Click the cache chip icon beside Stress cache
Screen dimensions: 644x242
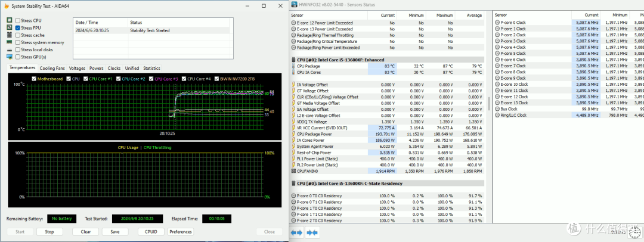10,35
